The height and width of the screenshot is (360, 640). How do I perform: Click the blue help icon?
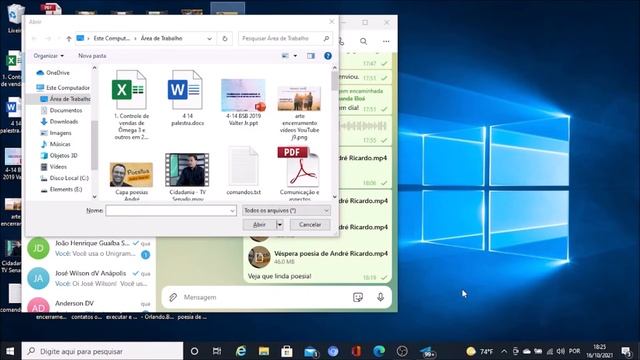[328, 56]
